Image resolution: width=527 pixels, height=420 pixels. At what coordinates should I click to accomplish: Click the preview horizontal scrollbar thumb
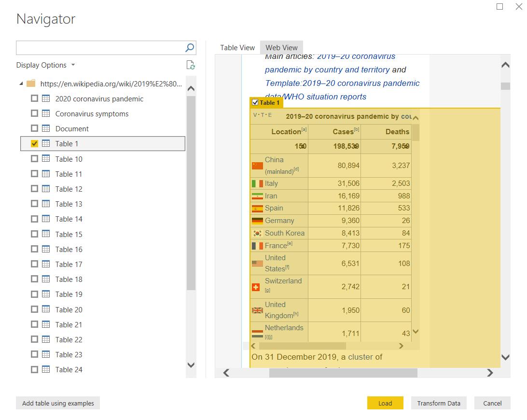point(343,373)
